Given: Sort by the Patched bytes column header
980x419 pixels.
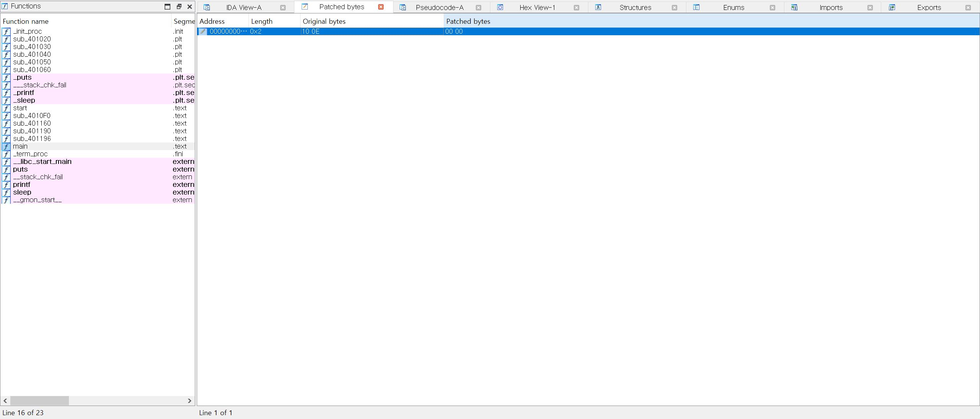Looking at the screenshot, I should pyautogui.click(x=468, y=21).
